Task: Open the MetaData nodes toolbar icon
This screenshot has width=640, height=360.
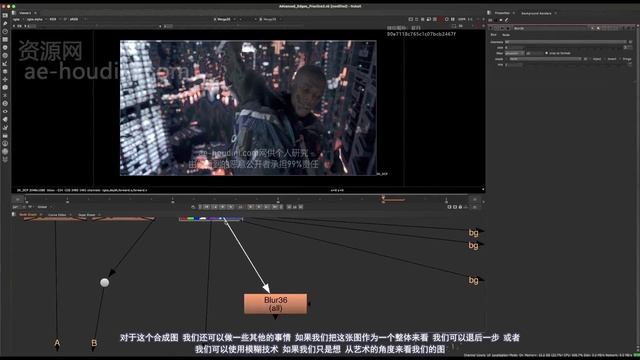Action: click(x=5, y=120)
